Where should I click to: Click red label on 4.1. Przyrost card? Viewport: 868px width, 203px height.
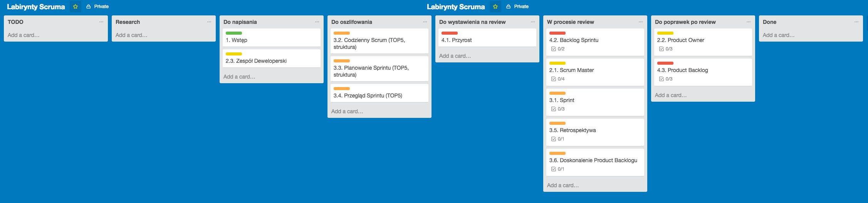[x=449, y=33]
